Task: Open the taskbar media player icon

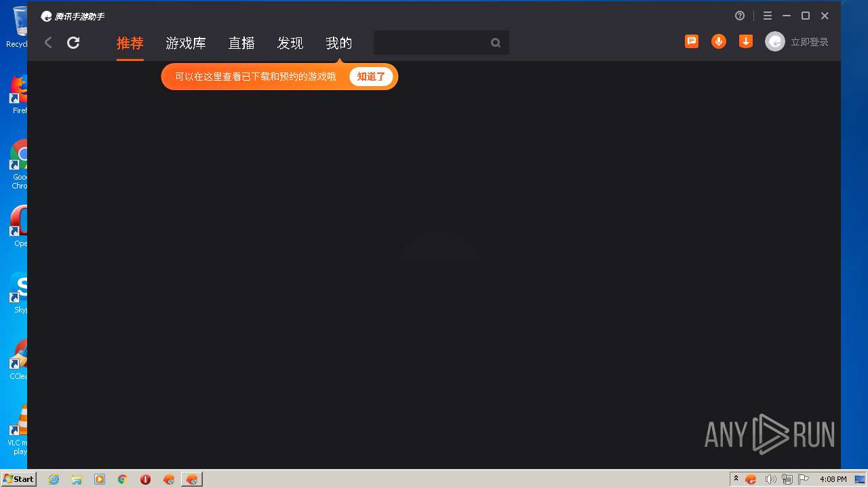Action: click(x=100, y=479)
